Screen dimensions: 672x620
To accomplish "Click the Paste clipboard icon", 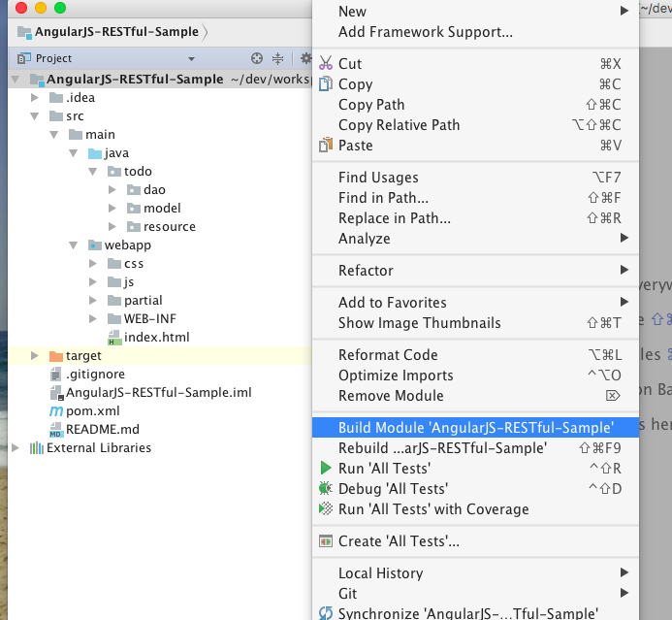I will tap(326, 145).
